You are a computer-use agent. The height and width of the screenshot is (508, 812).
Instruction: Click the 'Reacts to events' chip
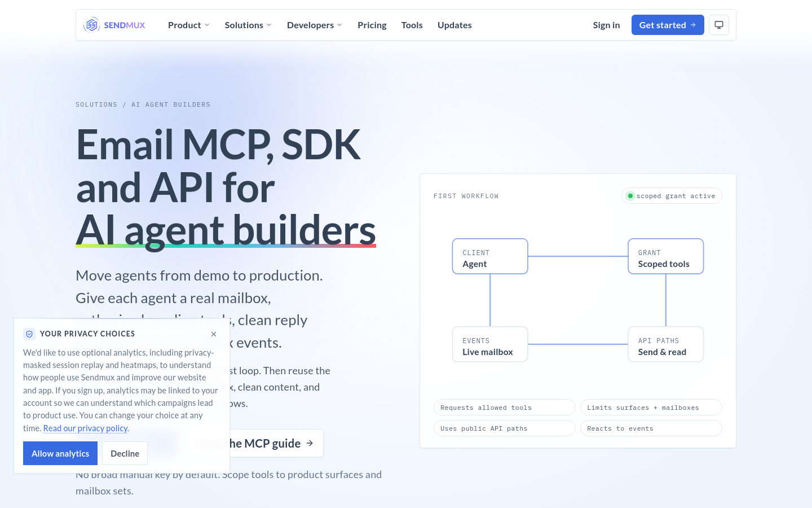tap(651, 428)
